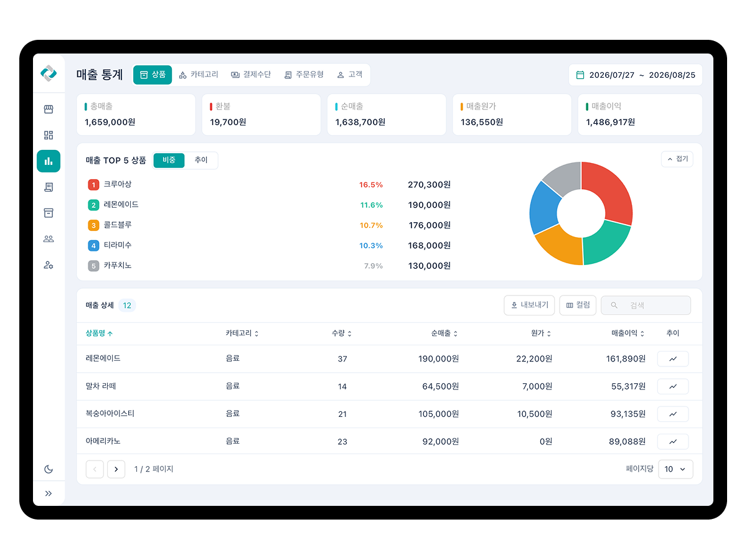This screenshot has height=560, width=747.
Task: Open the receipt orders icon in the sidebar
Action: (49, 187)
